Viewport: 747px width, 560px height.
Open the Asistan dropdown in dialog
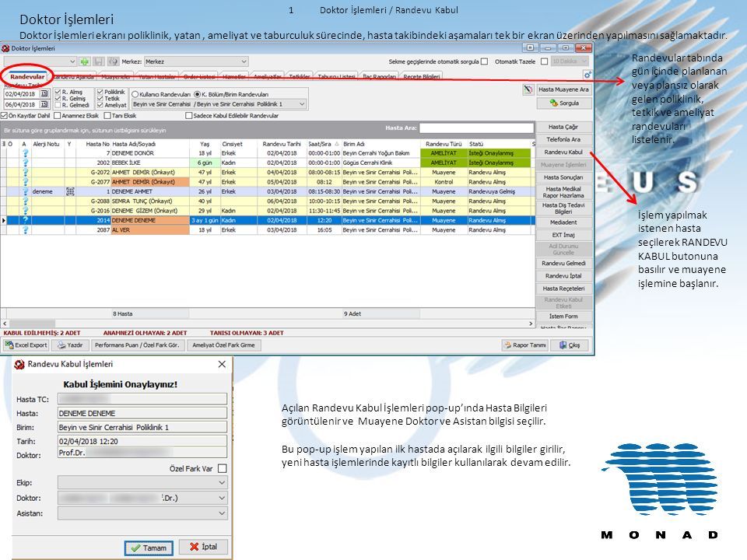click(x=142, y=513)
